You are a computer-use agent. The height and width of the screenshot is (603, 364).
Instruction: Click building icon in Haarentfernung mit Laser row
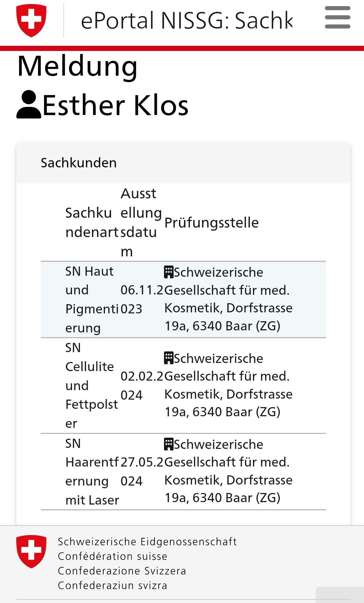tap(169, 444)
